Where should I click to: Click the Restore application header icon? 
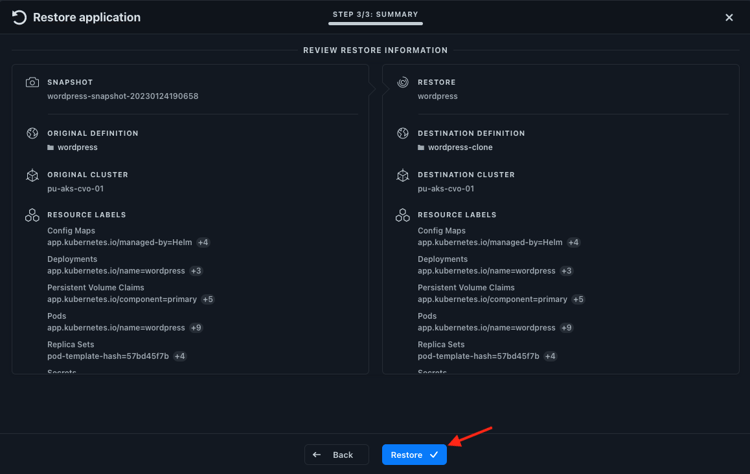point(19,17)
